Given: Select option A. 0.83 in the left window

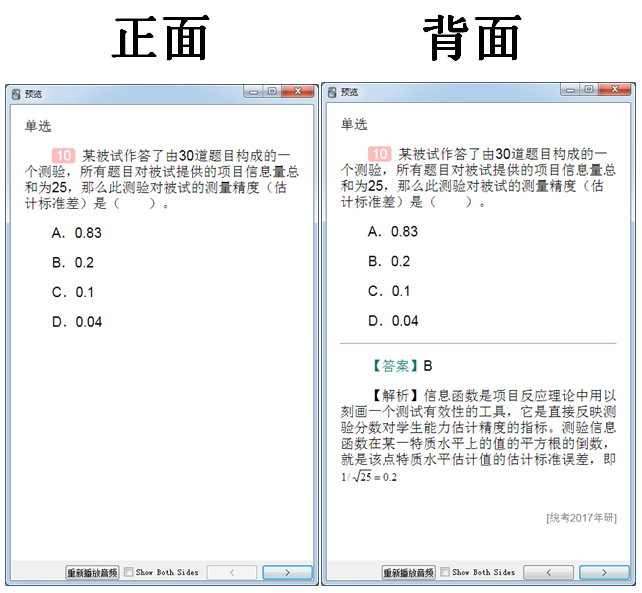Looking at the screenshot, I should pos(77,233).
